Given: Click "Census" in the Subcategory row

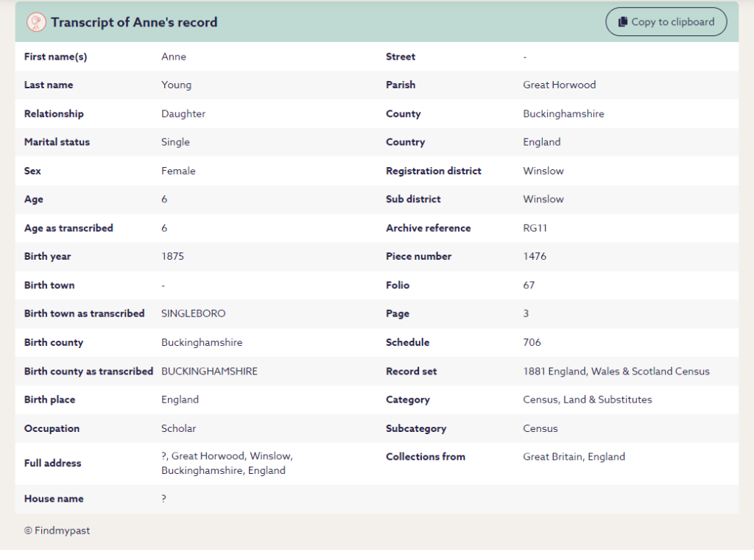Looking at the screenshot, I should pos(540,428).
